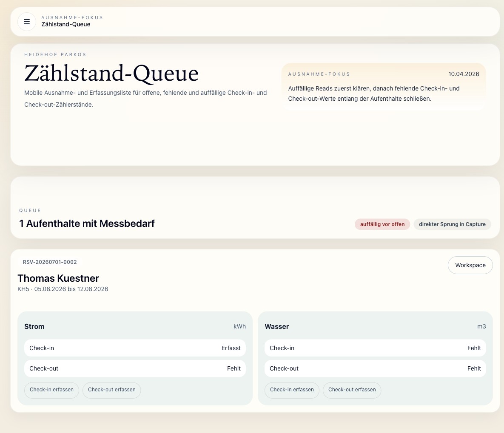Open the hamburger navigation menu
The height and width of the screenshot is (433, 504).
coord(27,22)
